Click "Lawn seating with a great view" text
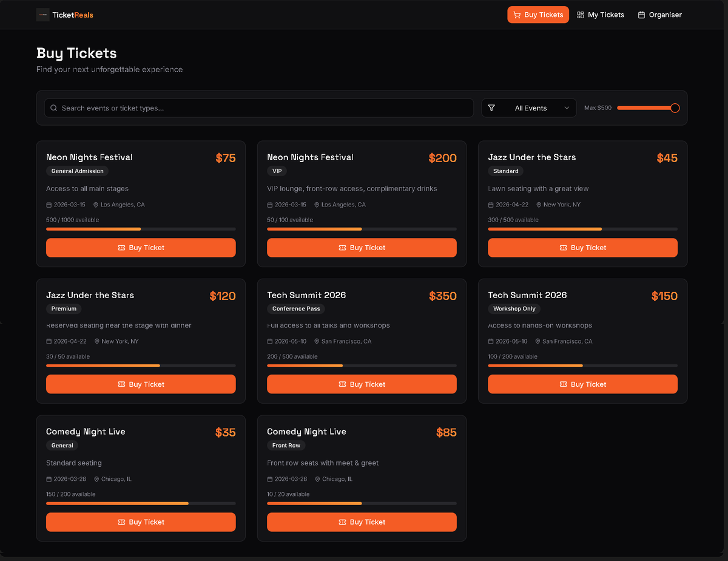The width and height of the screenshot is (728, 561). click(538, 189)
